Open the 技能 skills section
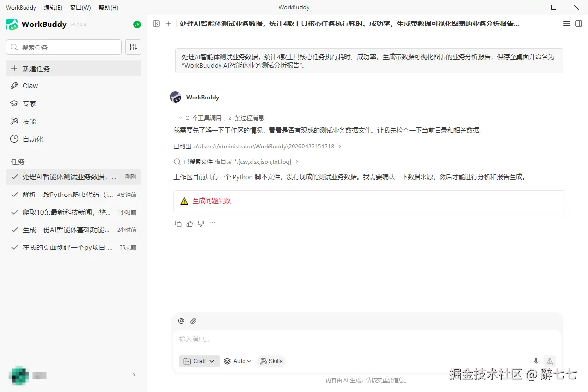 [73, 122]
